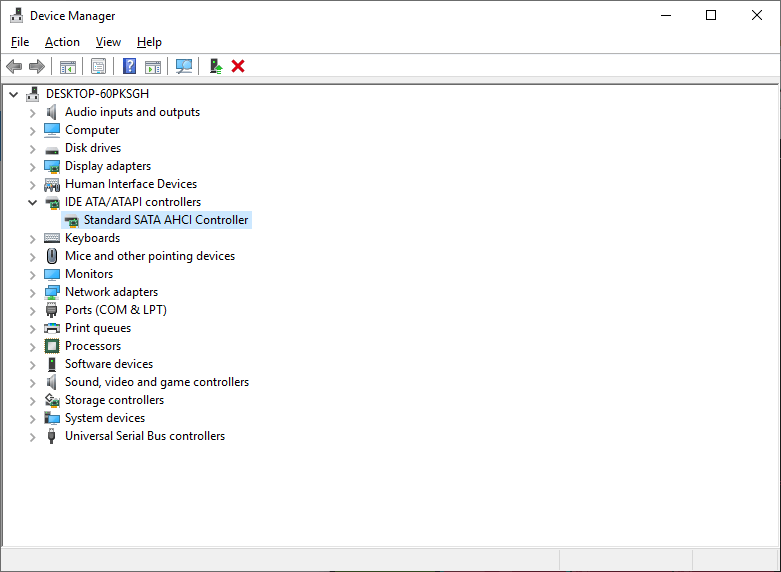Expand the Display adapters category

[x=32, y=167]
